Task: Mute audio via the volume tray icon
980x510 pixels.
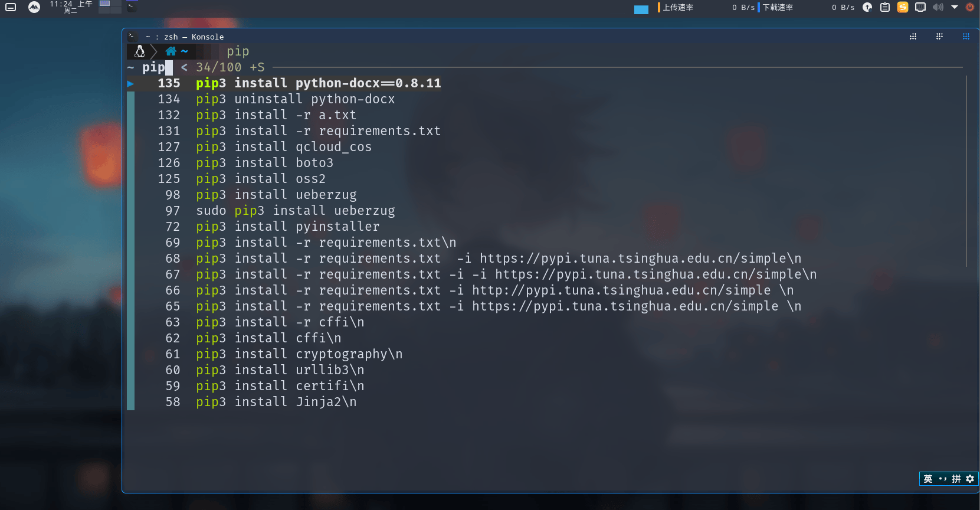Action: pyautogui.click(x=938, y=7)
